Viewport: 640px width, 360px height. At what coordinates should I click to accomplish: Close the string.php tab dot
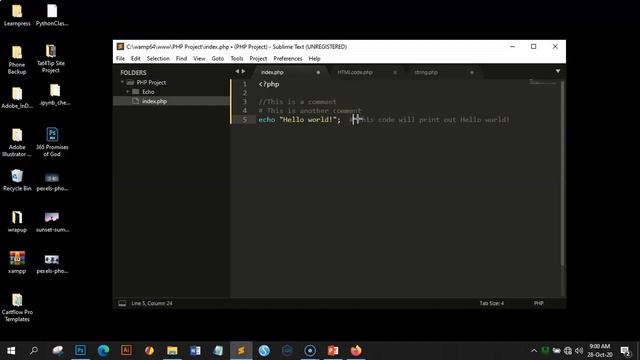click(x=471, y=72)
